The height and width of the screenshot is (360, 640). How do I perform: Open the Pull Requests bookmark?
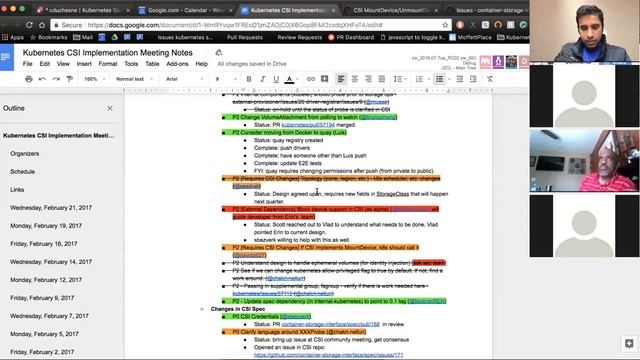click(x=245, y=37)
